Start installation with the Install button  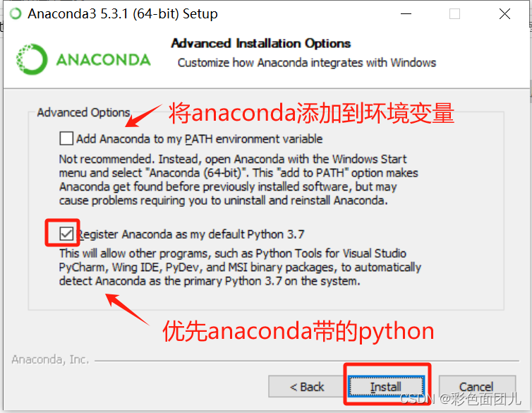click(386, 387)
